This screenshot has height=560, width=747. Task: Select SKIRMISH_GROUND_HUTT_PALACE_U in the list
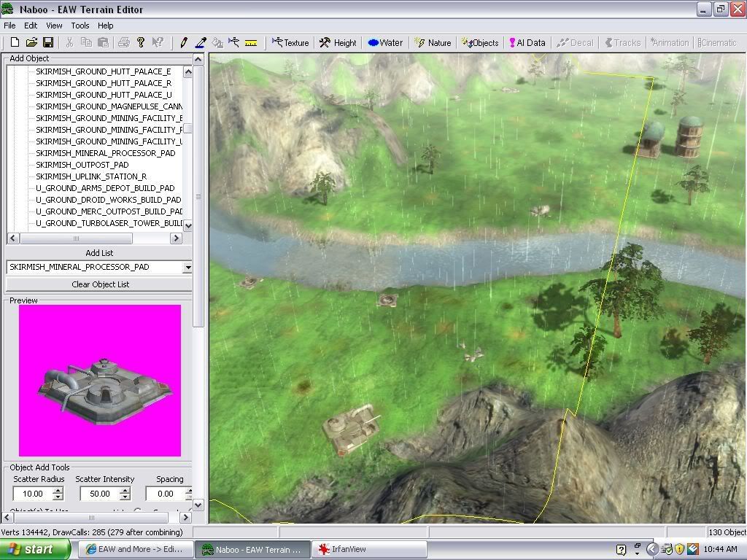click(x=104, y=95)
